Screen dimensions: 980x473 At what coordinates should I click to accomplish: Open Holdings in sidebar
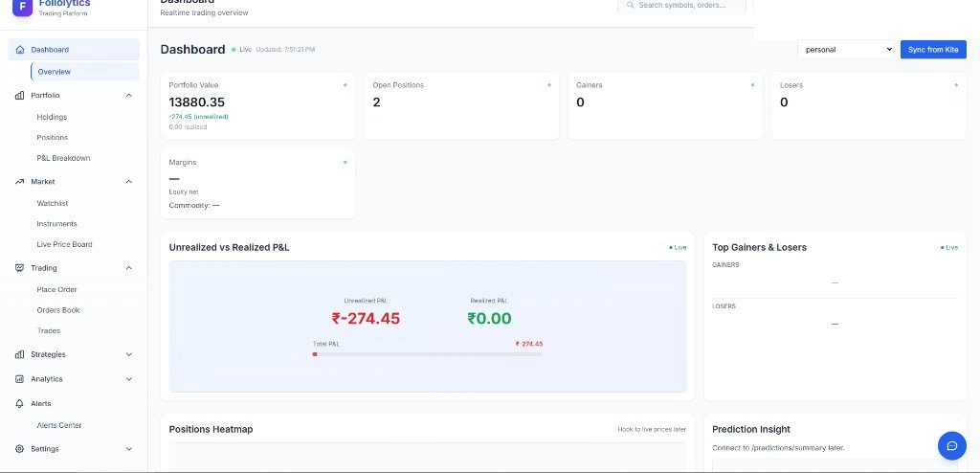point(52,117)
